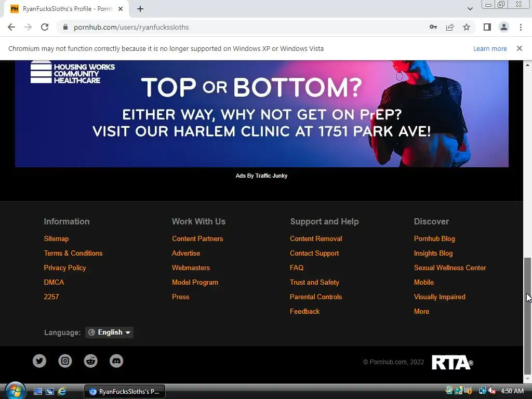Go back with the browser back arrow
This screenshot has height=399, width=532.
pyautogui.click(x=11, y=27)
